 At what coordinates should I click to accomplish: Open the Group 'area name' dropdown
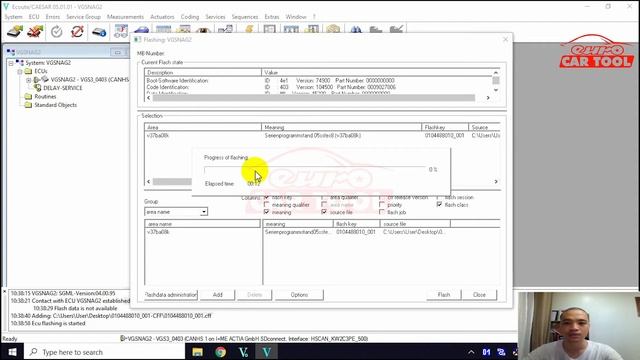203,212
